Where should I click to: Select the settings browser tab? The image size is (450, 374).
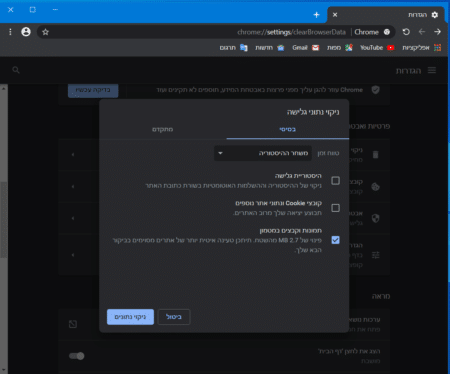click(387, 15)
